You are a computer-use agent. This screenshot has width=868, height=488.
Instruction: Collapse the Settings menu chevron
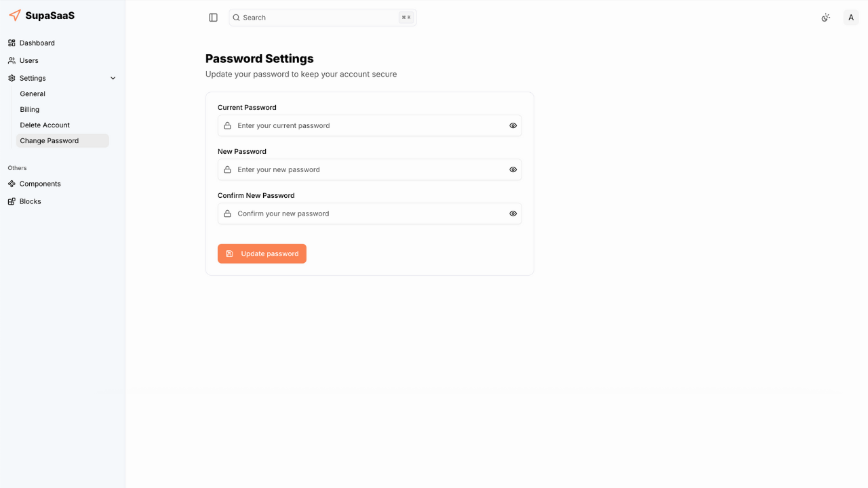click(x=113, y=78)
